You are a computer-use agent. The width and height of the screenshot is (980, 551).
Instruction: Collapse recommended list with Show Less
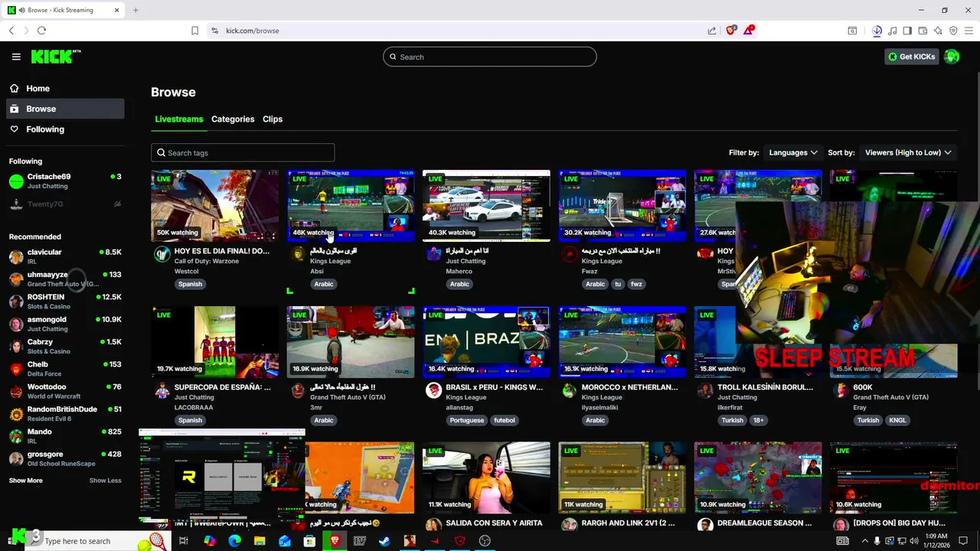(105, 481)
